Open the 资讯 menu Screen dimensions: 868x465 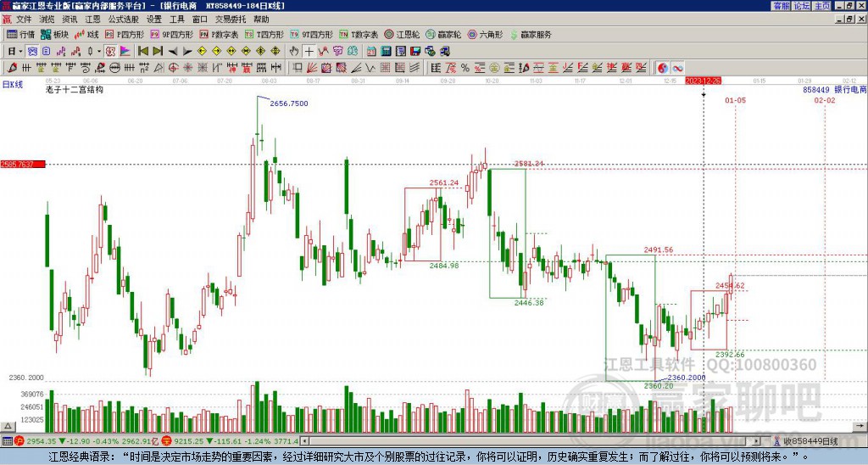point(70,20)
